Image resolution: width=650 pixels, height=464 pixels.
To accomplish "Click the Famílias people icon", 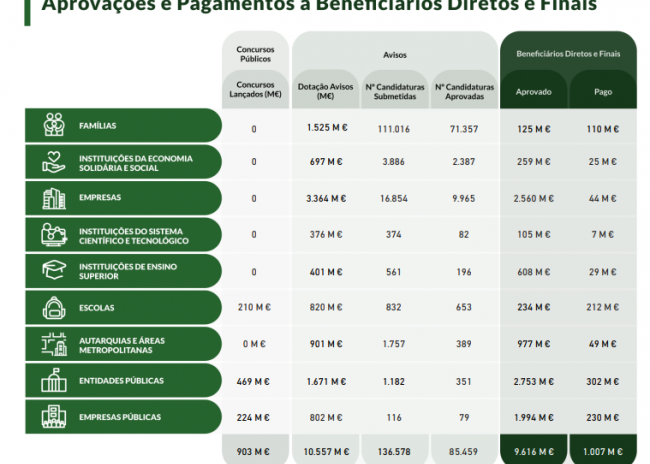I will pos(54,125).
